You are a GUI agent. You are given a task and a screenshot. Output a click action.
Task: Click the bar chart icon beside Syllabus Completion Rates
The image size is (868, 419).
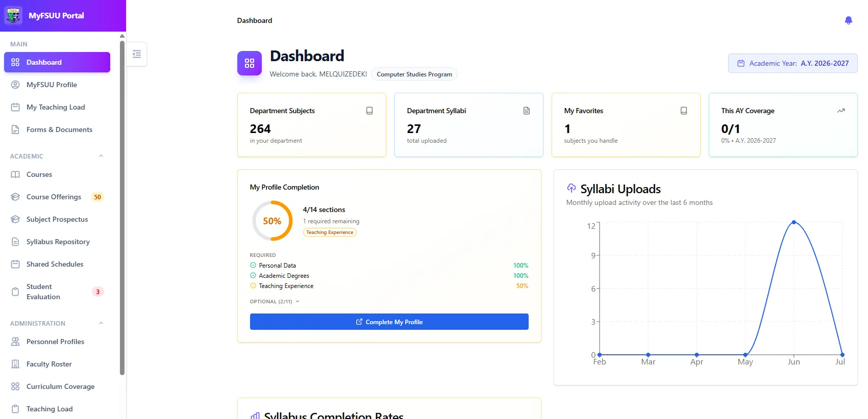(255, 416)
